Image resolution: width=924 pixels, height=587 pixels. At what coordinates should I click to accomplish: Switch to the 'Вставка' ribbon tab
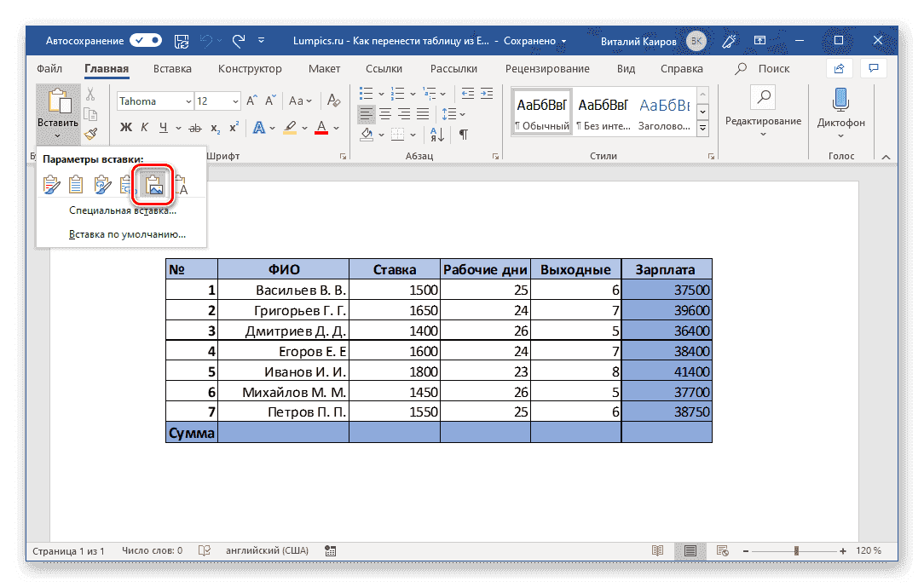(171, 68)
